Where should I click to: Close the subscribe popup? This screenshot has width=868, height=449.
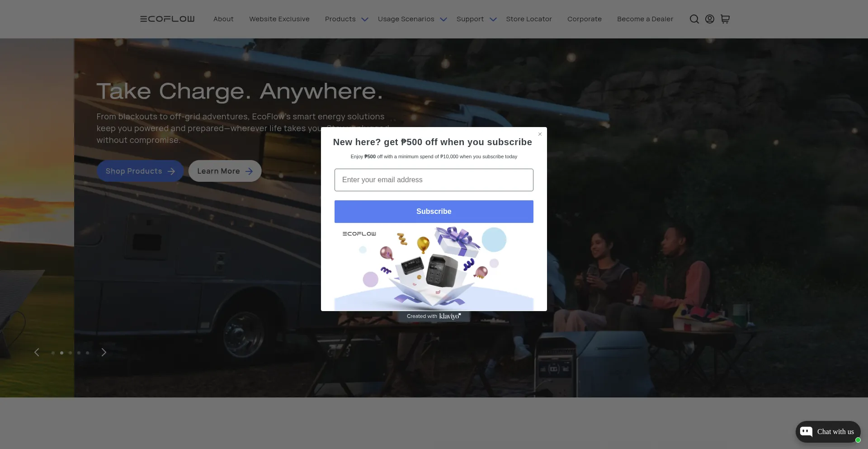[540, 134]
